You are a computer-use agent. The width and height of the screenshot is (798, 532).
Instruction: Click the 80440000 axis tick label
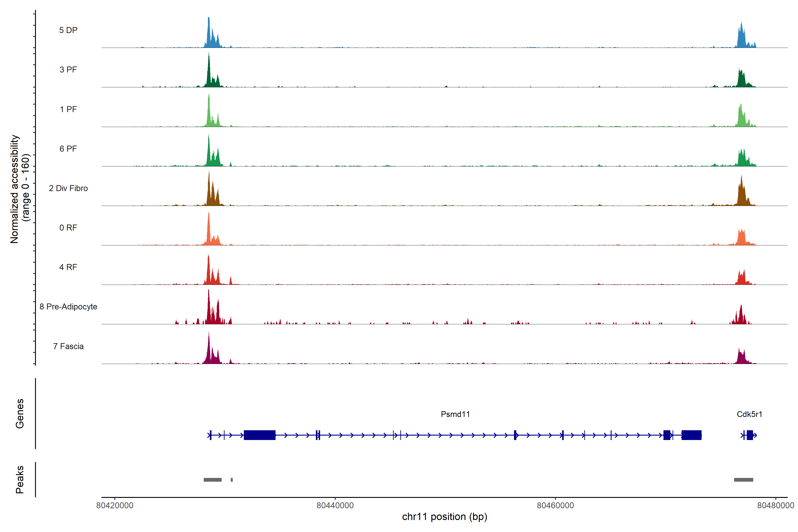point(335,506)
